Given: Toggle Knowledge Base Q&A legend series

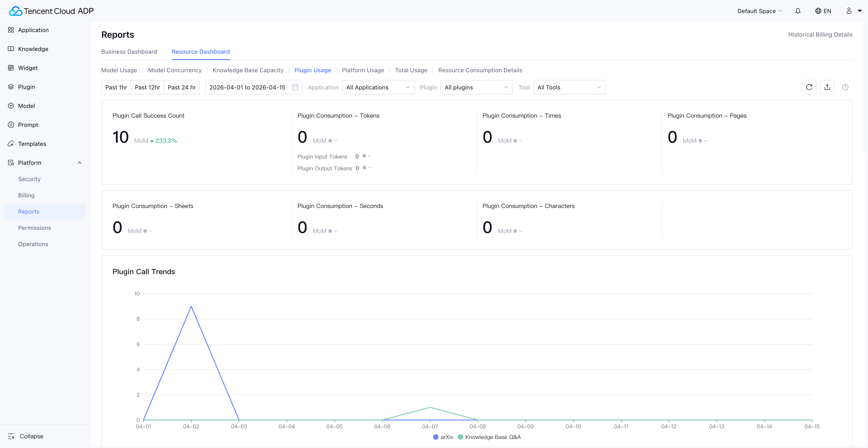Looking at the screenshot, I should [x=489, y=437].
